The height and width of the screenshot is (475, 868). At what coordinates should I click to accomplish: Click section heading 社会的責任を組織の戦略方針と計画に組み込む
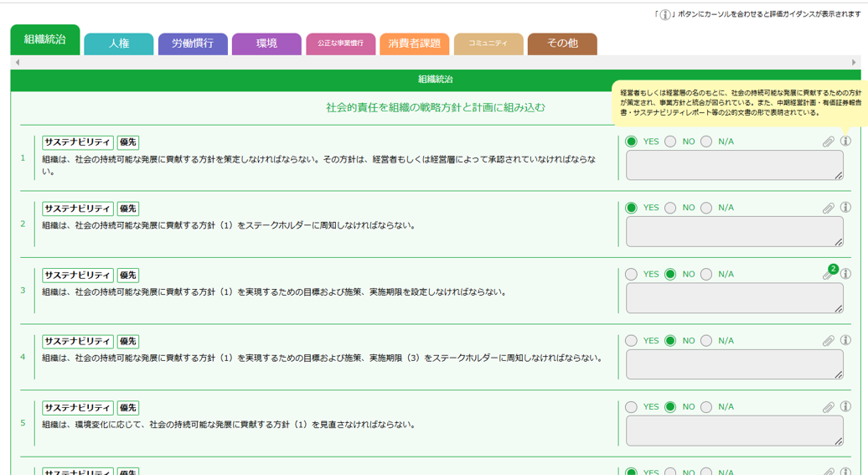436,107
